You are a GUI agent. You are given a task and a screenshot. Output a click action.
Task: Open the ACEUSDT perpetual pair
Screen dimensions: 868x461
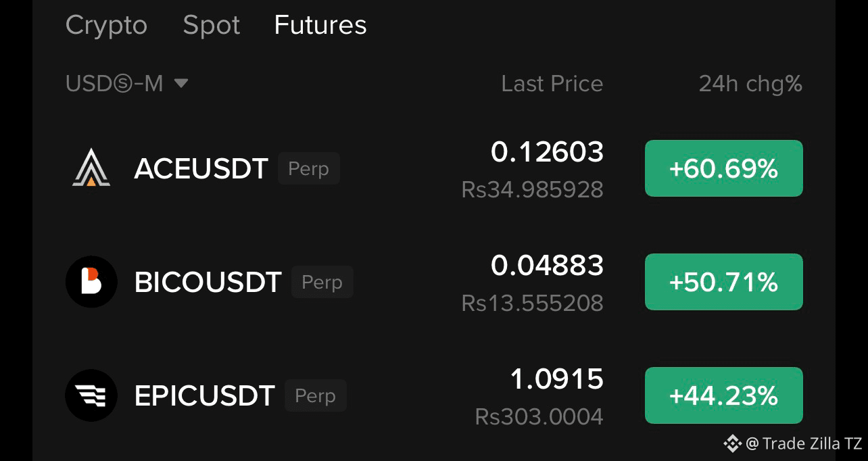(434, 168)
